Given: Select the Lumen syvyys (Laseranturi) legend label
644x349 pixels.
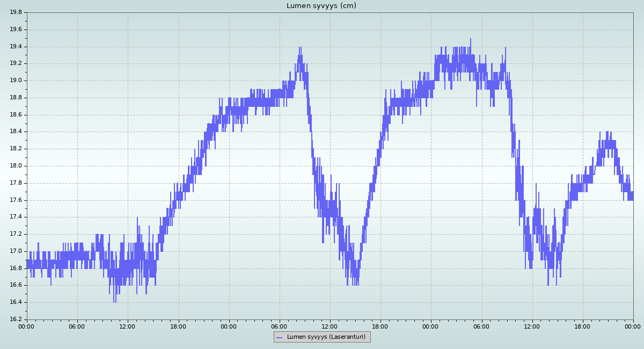Looking at the screenshot, I should pyautogui.click(x=326, y=337).
